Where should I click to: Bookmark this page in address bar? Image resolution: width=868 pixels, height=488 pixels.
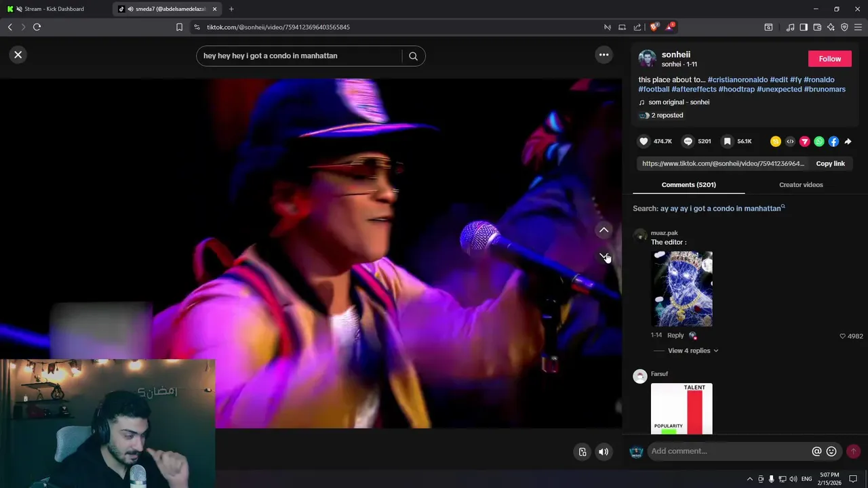point(179,27)
